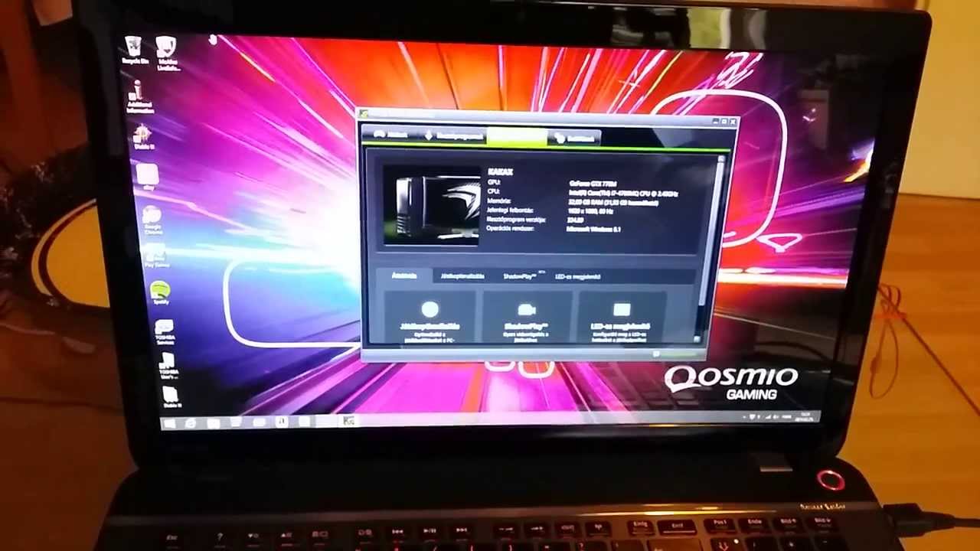This screenshot has height=551, width=980.
Task: Click the GeForce GTX 770M GPU value
Action: (593, 184)
